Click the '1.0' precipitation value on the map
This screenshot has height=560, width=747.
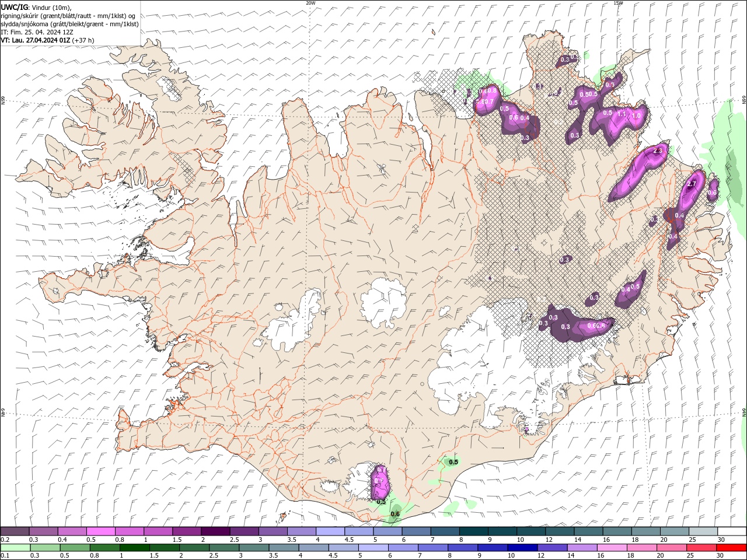coord(636,116)
